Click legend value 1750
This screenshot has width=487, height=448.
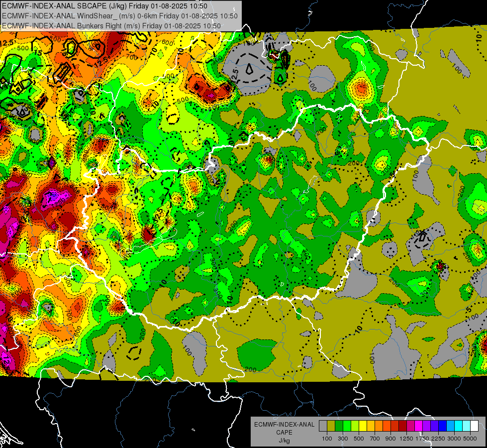click(x=422, y=439)
